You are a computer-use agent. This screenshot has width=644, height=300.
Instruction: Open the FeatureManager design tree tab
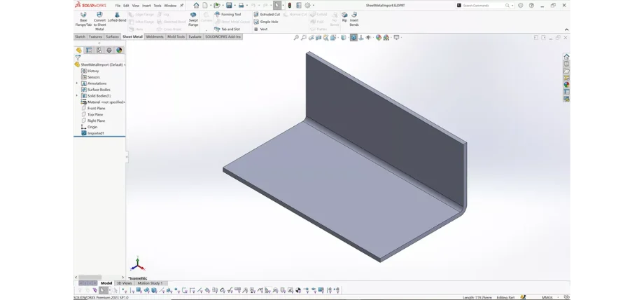tap(79, 50)
